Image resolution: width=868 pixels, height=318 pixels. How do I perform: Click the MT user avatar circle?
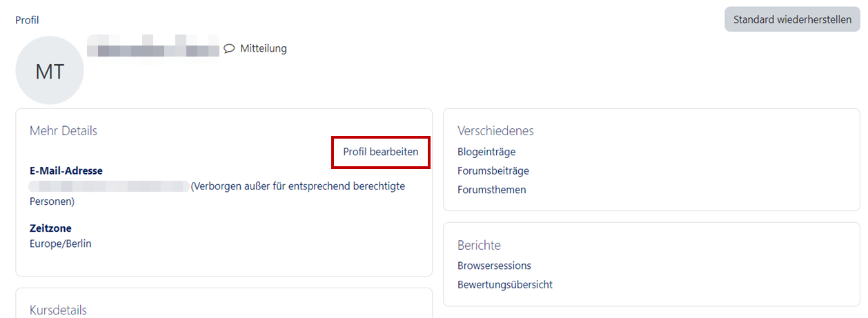(50, 71)
